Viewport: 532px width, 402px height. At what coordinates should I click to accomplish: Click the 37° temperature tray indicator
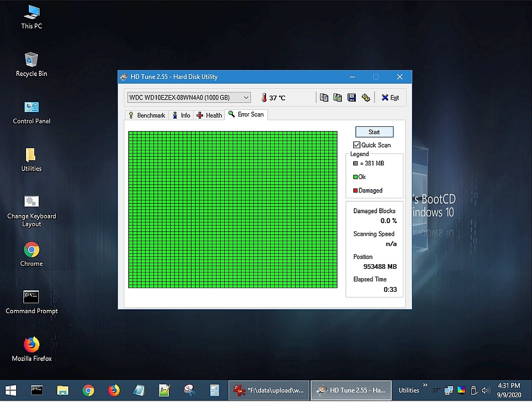click(436, 391)
